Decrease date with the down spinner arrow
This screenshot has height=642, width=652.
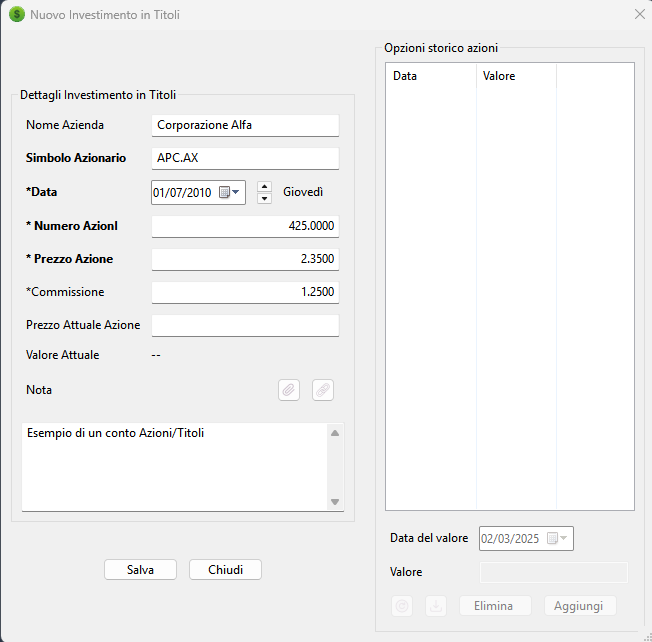tap(264, 198)
